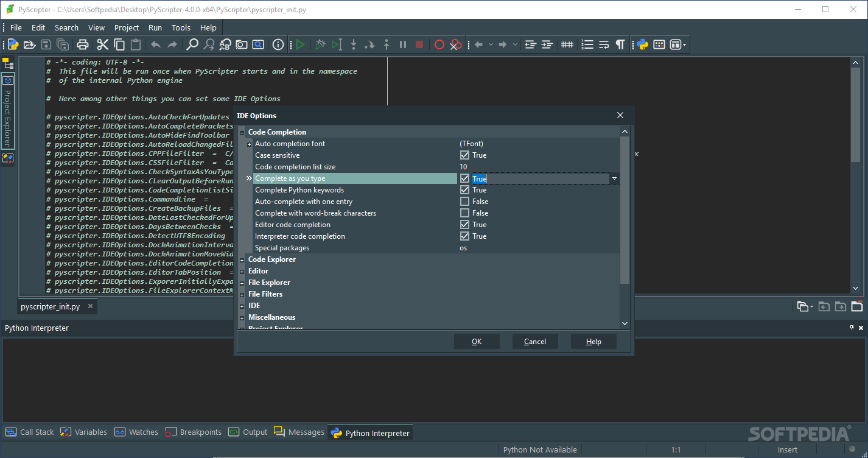Open the info/about icon in the toolbar
The image size is (868, 458).
[x=278, y=44]
